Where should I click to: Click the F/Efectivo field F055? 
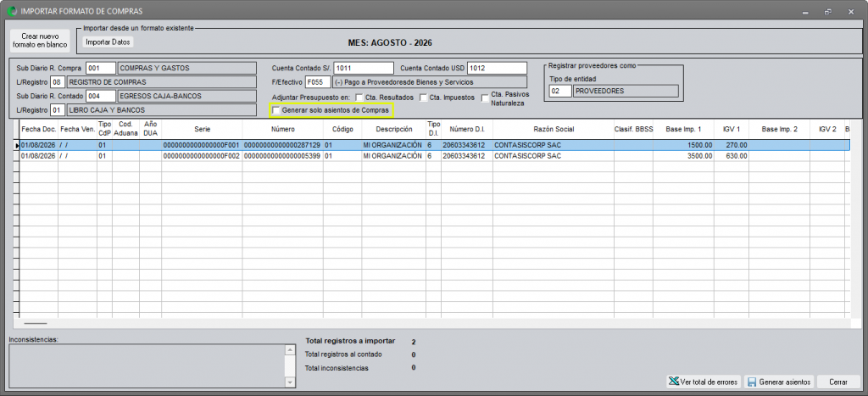[318, 82]
